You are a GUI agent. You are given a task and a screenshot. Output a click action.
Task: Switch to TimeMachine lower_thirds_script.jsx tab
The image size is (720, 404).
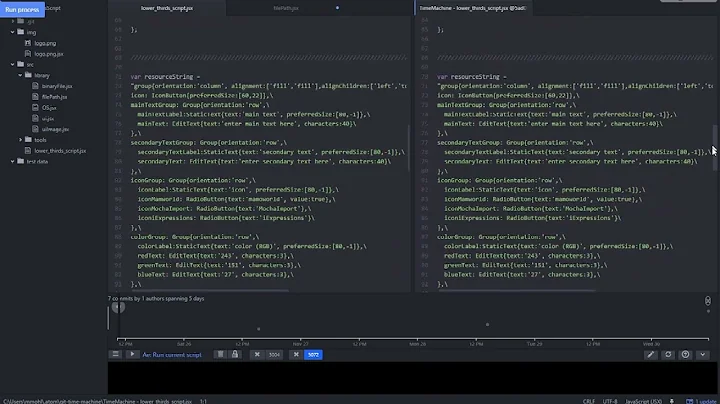tap(472, 8)
